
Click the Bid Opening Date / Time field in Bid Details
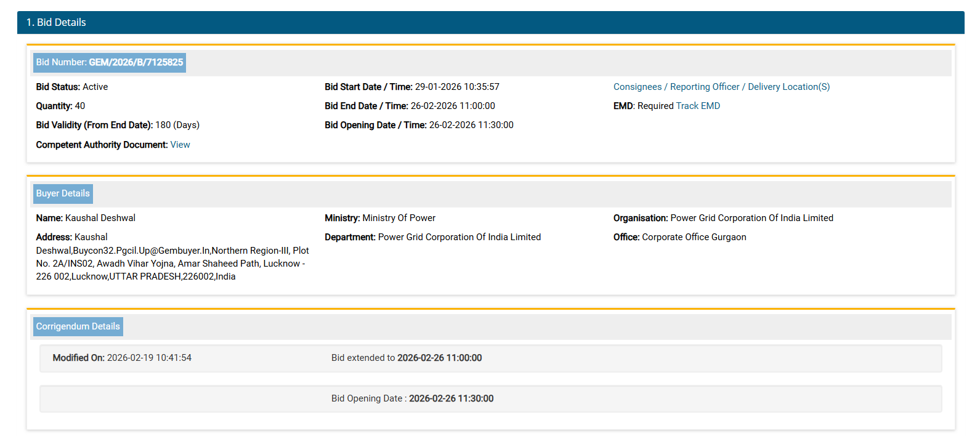pos(471,125)
